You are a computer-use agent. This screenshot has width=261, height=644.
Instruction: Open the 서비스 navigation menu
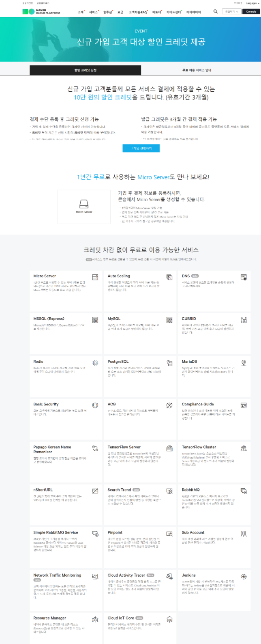(94, 12)
